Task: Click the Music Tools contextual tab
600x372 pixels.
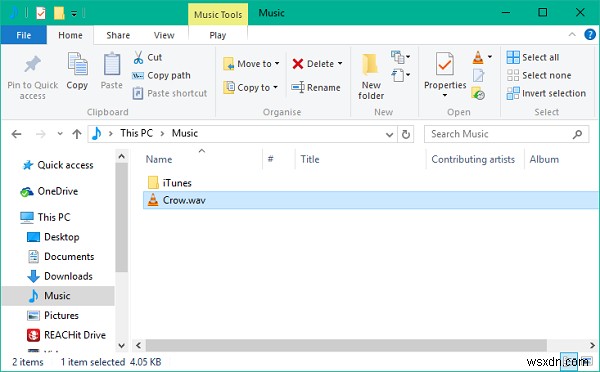Action: 218,15
